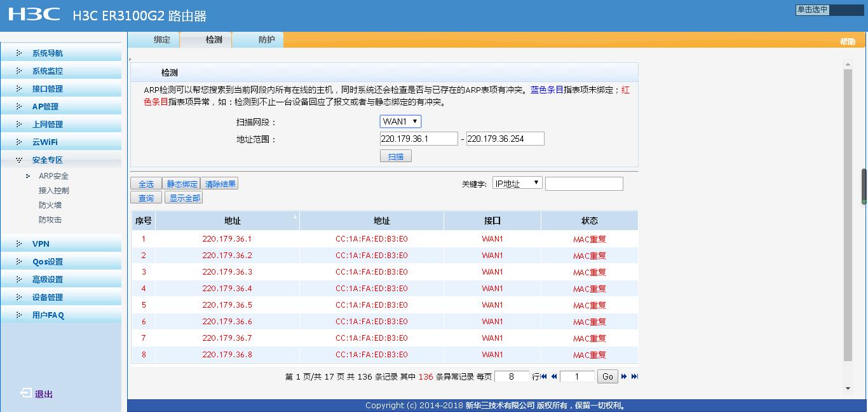Go to the next results page
Screen dimensions: 868x412
tap(624, 376)
